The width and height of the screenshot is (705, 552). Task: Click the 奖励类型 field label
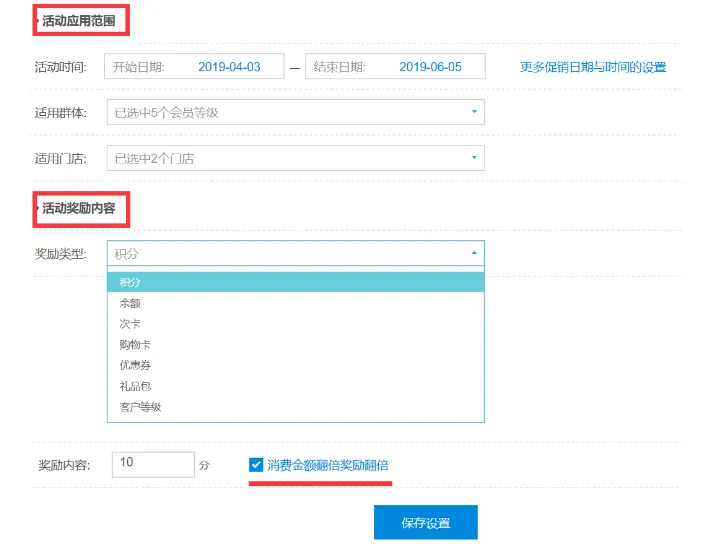tap(61, 254)
